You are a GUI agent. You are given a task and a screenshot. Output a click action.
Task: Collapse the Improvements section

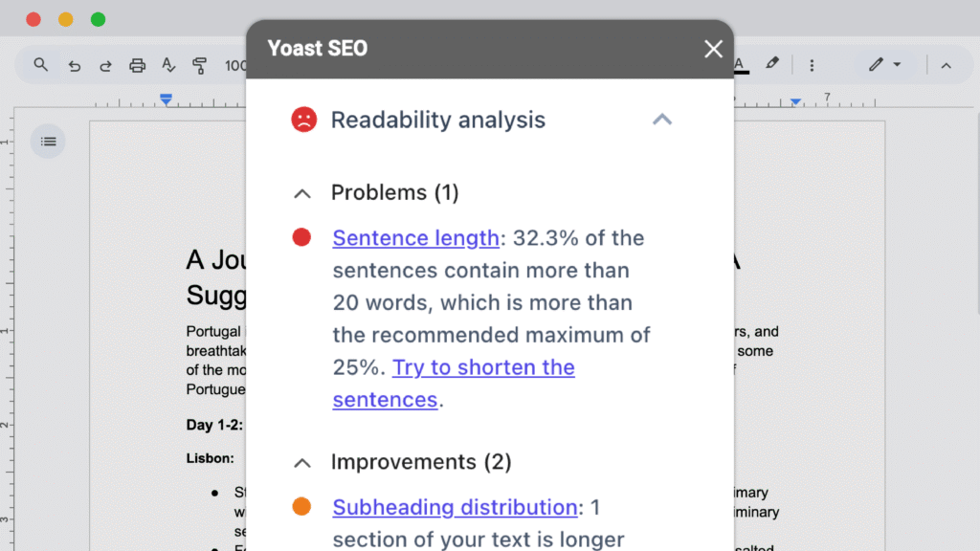point(301,461)
